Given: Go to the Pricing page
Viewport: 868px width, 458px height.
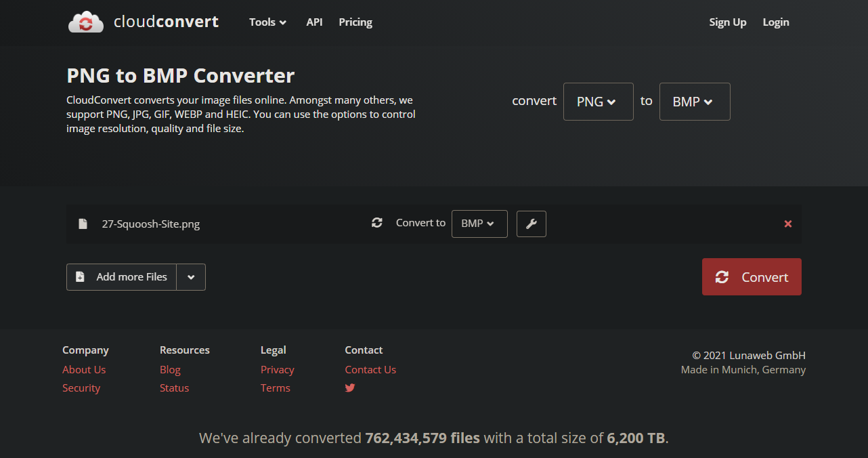Looking at the screenshot, I should (x=355, y=22).
